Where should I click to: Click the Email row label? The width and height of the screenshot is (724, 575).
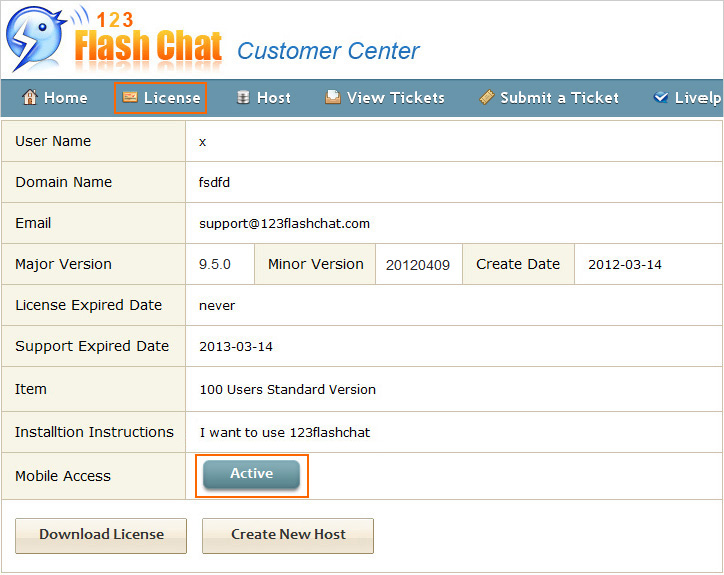pos(33,223)
